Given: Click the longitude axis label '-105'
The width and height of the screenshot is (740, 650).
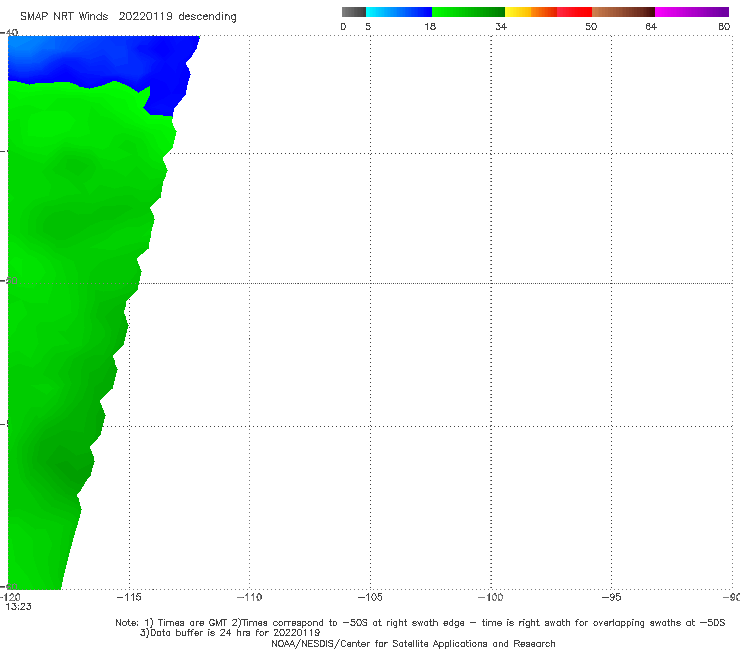Looking at the screenshot, I should point(370,597).
